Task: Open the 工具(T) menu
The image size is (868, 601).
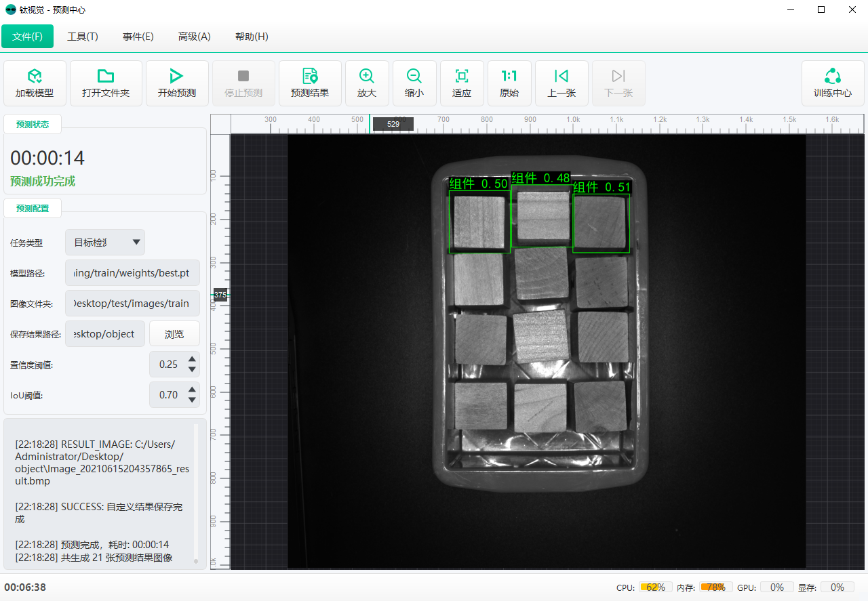Action: [x=83, y=37]
